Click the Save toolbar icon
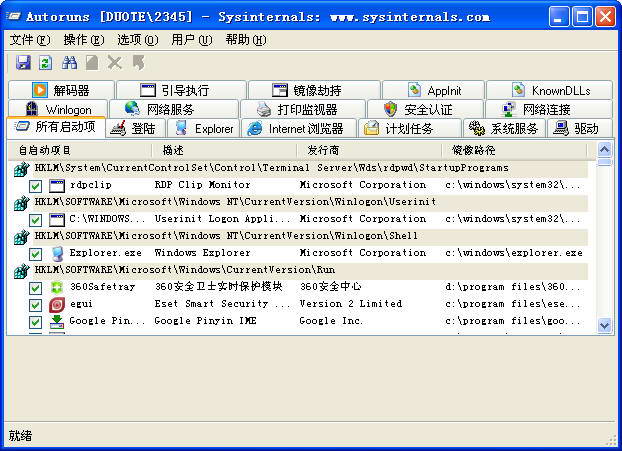622x451 pixels. 23,63
